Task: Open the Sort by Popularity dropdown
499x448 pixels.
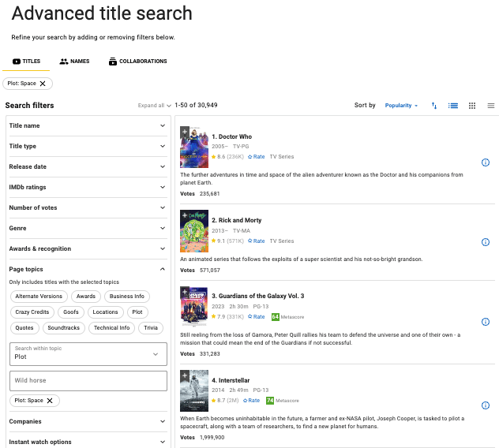Action: [x=401, y=106]
